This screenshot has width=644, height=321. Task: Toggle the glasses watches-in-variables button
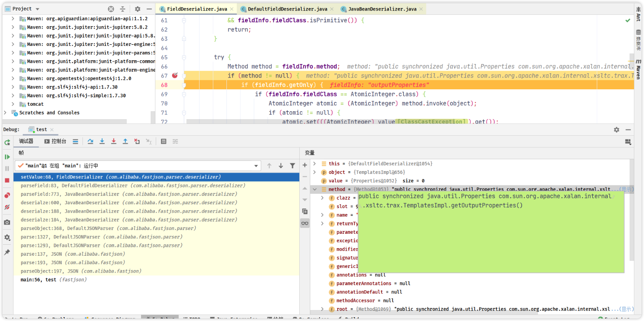point(305,223)
